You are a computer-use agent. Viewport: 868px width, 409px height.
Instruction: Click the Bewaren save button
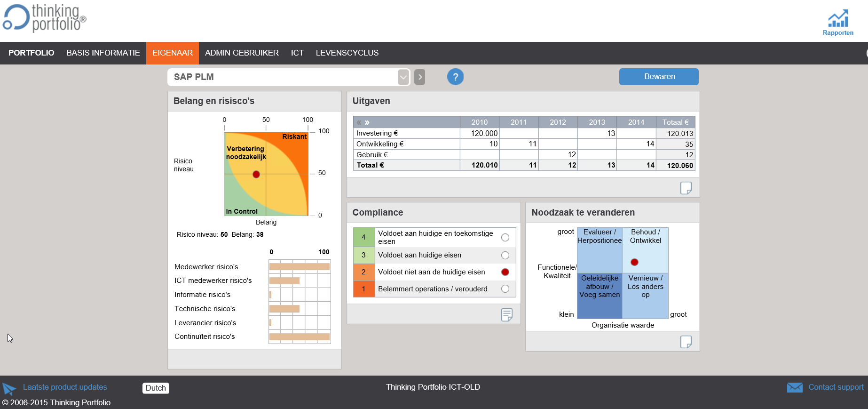coord(659,77)
